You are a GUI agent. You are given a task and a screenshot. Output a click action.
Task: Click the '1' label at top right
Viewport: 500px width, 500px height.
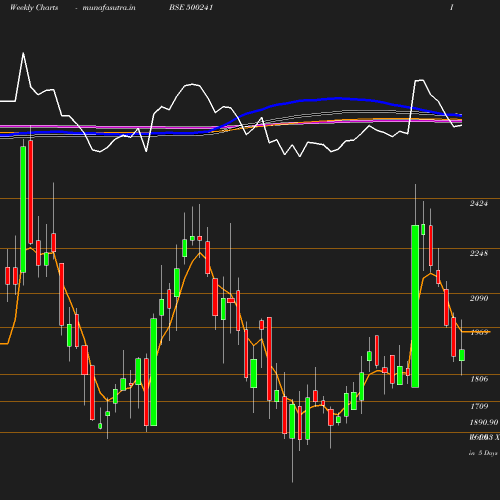452,7
